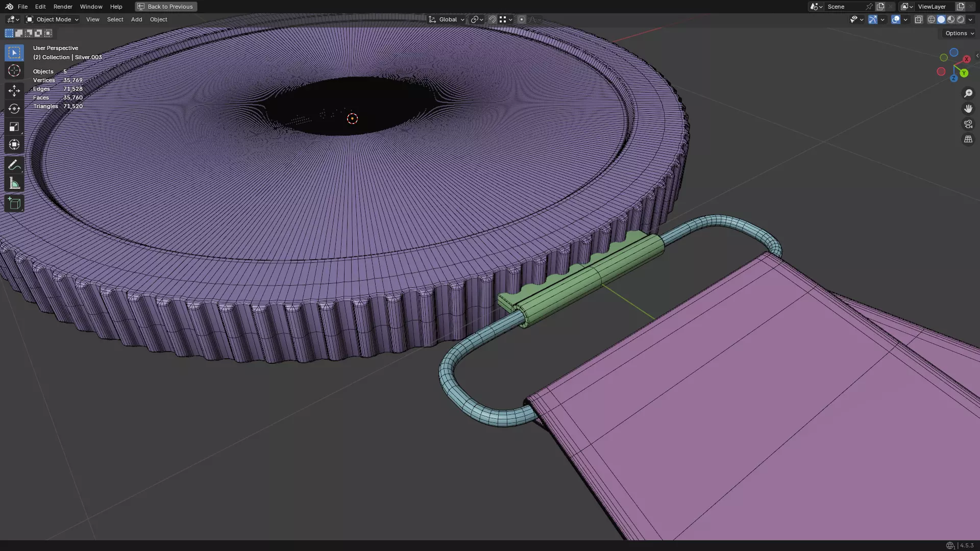Pick the Annotate pencil tool

tap(14, 165)
